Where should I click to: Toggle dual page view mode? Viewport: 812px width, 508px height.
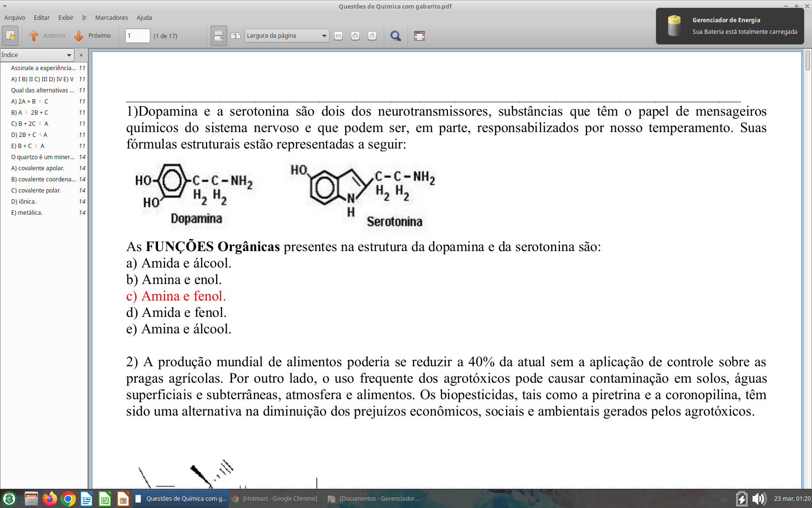[x=236, y=36]
